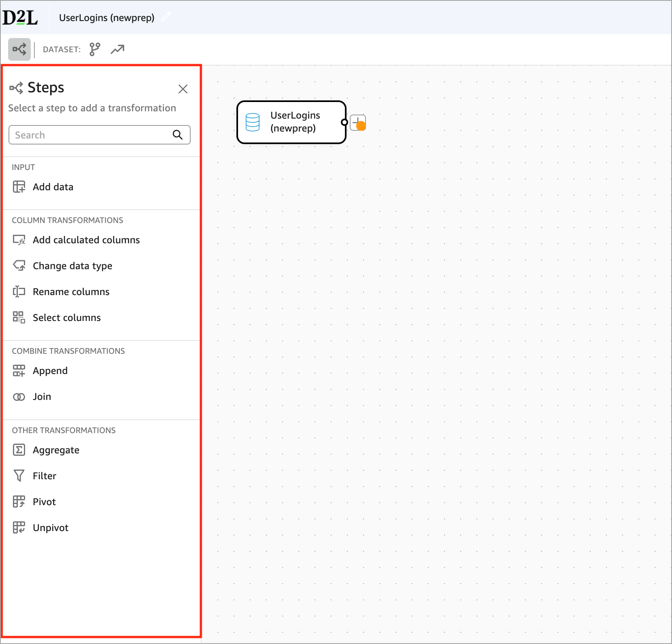This screenshot has height=644, width=672.
Task: Click the orange plus to add a step
Action: coord(358,122)
